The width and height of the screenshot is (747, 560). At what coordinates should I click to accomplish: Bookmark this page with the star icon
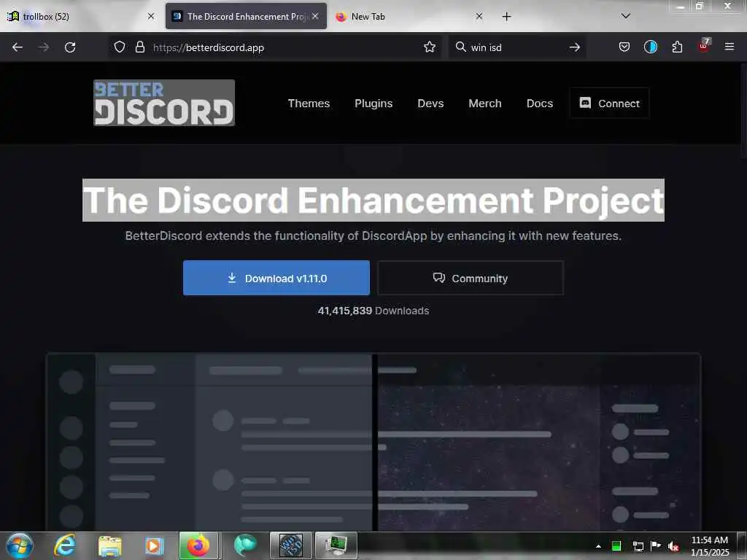[429, 47]
